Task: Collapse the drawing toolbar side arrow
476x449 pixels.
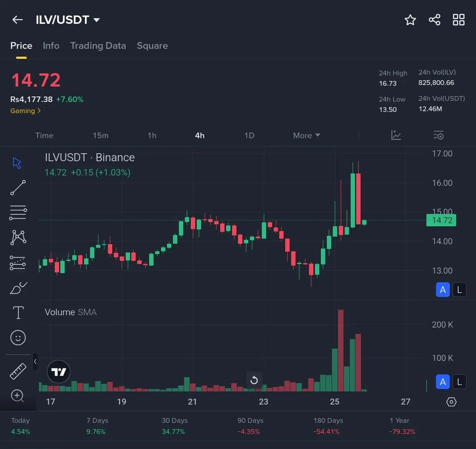Action: pos(35,362)
